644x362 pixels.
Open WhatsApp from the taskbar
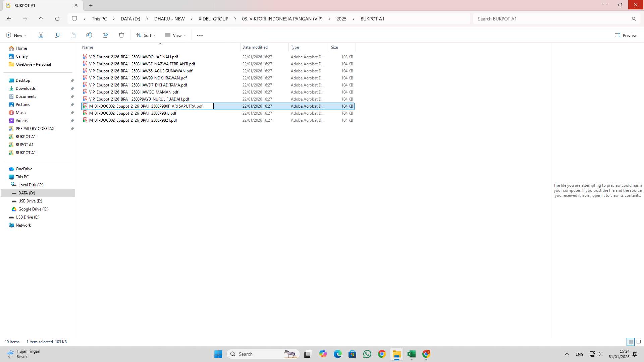point(367,354)
